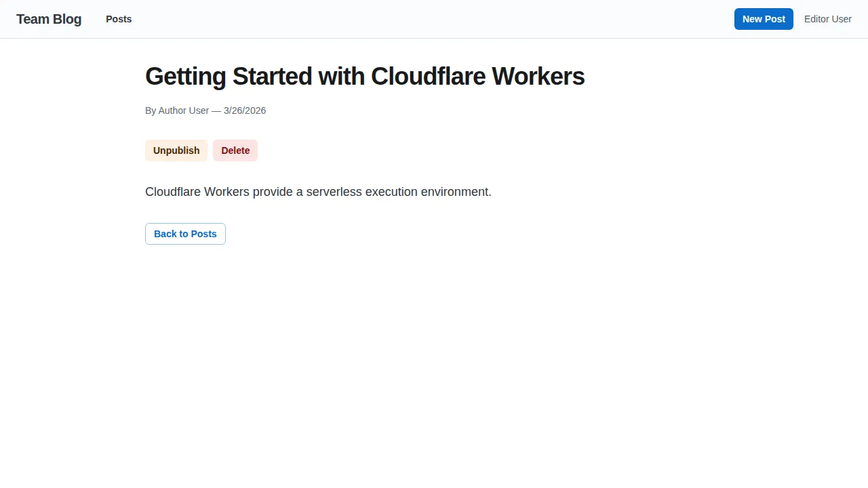
Task: Go back using Back to Posts
Action: 185,234
